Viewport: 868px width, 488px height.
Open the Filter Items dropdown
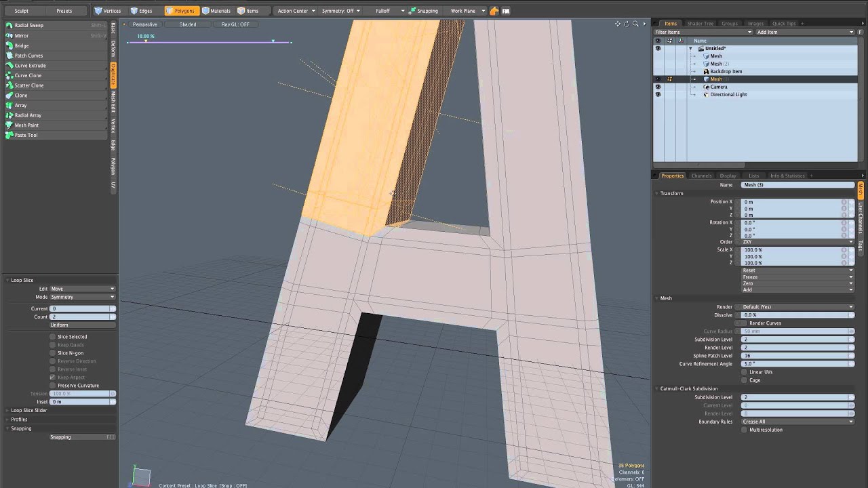pos(703,32)
